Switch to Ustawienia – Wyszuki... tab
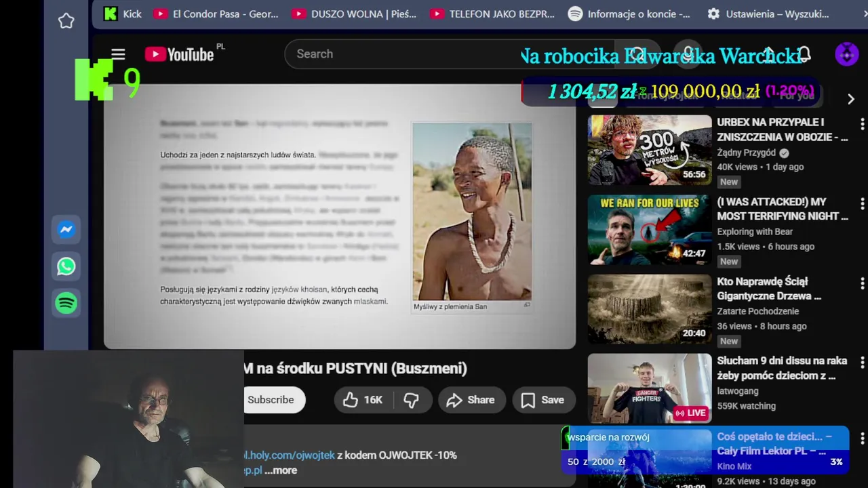868x488 pixels. pyautogui.click(x=768, y=14)
